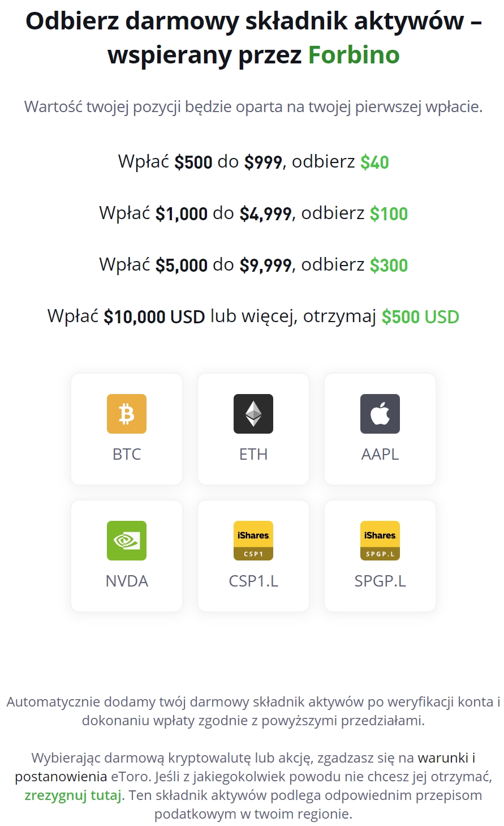Click the iShares SPGP.L logo icon
This screenshot has height=826, width=504.
pos(380,541)
